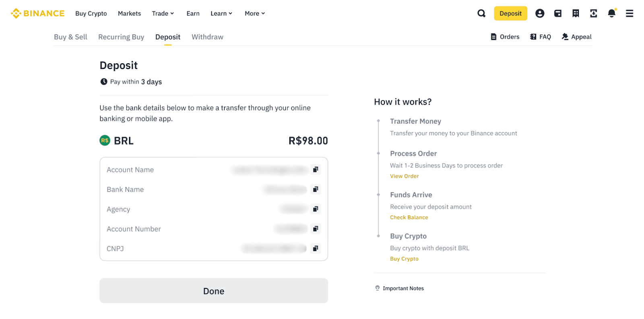
Task: Open the hamburger menu icon
Action: click(x=630, y=14)
